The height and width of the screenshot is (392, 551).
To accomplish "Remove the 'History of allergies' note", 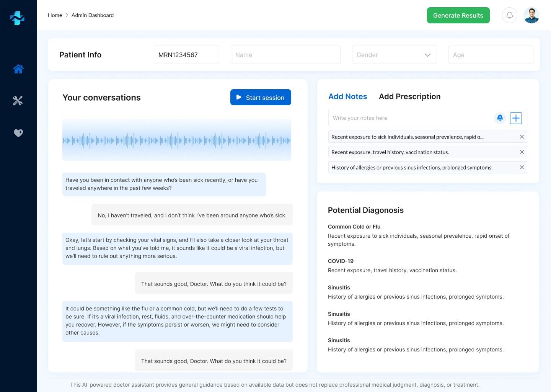I will 522,167.
